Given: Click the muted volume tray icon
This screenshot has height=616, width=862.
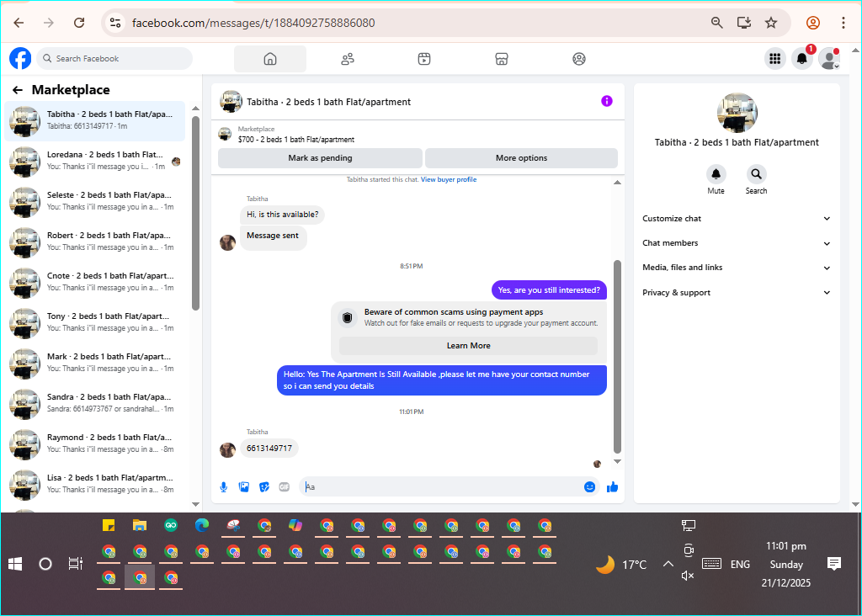Looking at the screenshot, I should click(688, 576).
